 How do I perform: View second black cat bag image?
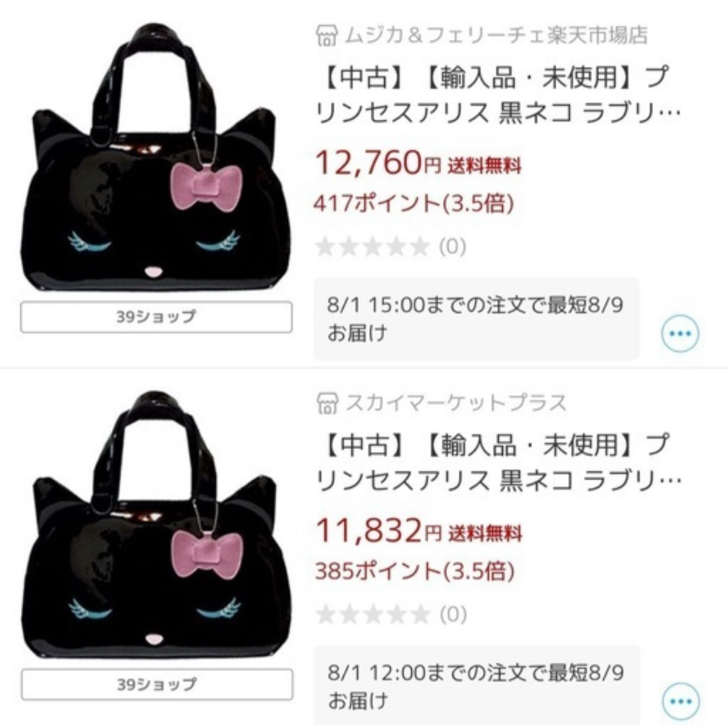click(156, 525)
